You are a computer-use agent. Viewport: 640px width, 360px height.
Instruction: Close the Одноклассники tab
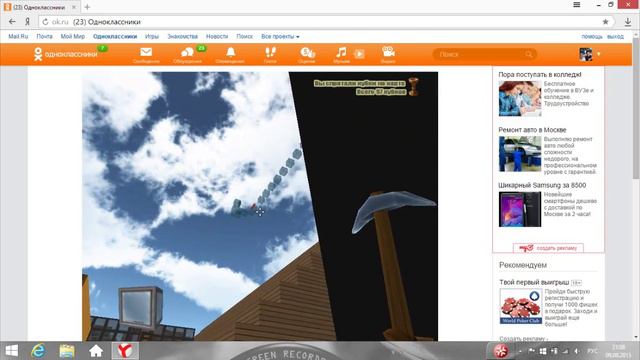click(74, 7)
